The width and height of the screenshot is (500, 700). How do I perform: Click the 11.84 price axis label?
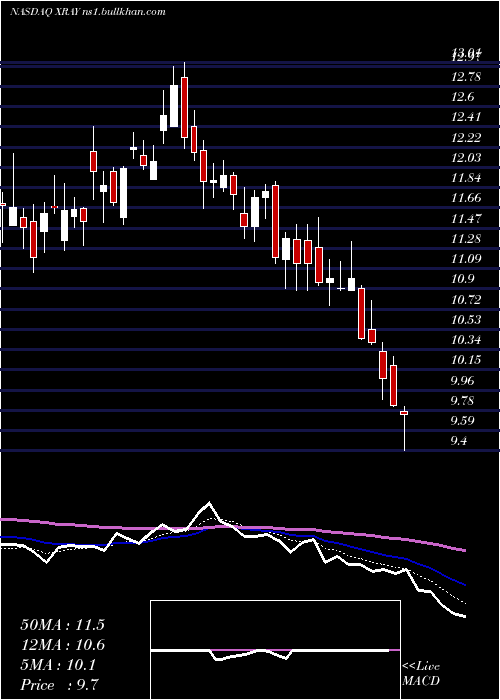click(466, 178)
